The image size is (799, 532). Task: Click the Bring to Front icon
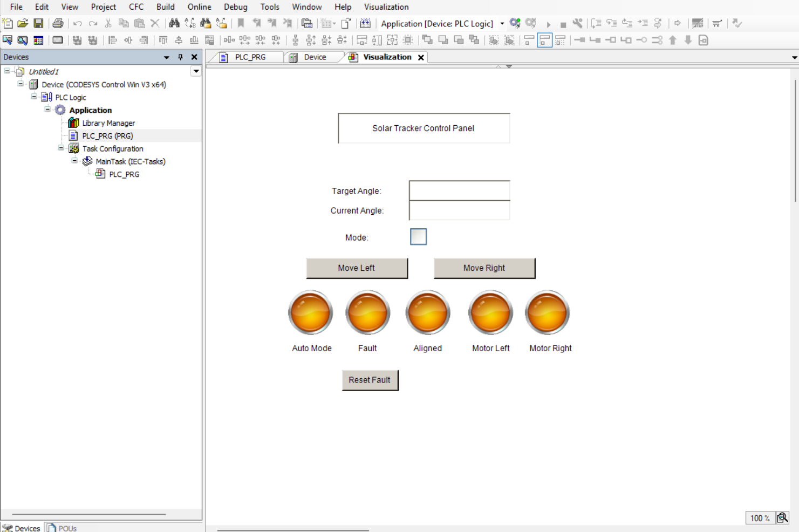point(427,40)
